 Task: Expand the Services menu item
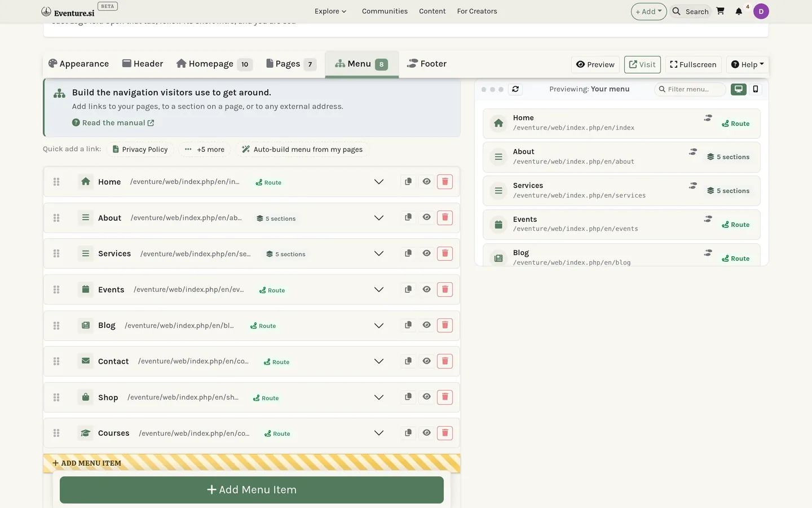(379, 253)
